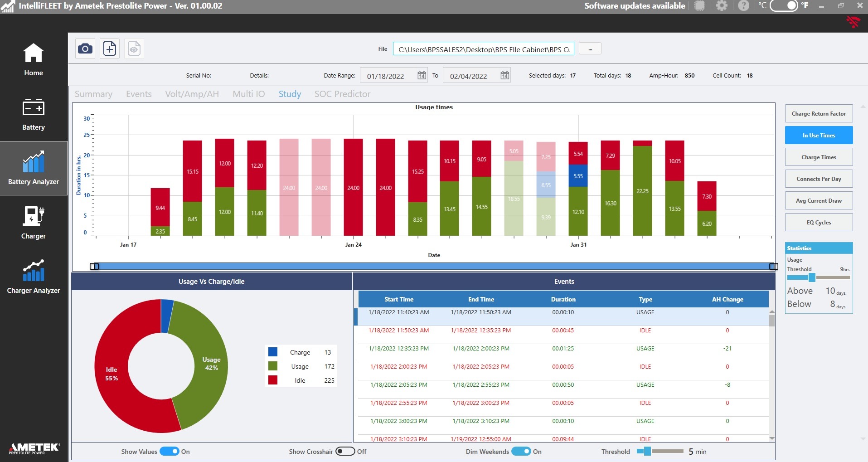The width and height of the screenshot is (868, 462).
Task: Click the add new file icon
Action: [x=110, y=49]
